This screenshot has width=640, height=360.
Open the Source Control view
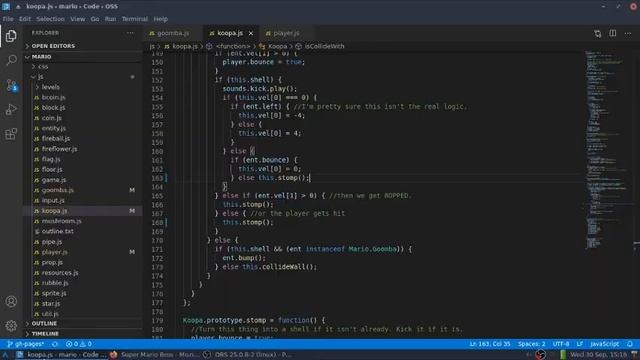tap(11, 85)
